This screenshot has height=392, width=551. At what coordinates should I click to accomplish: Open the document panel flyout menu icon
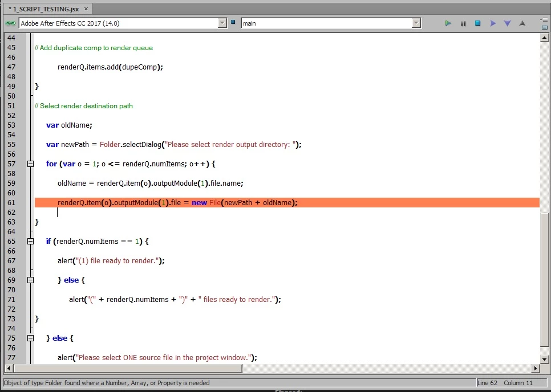pyautogui.click(x=544, y=19)
